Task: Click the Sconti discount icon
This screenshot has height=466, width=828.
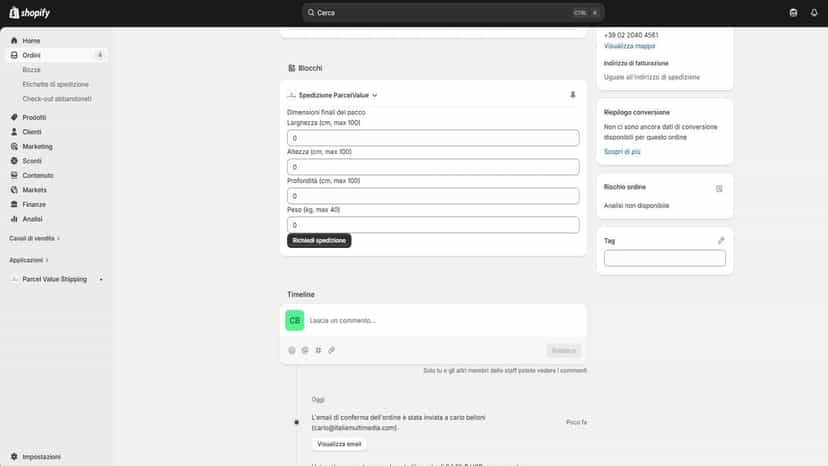Action: pos(14,161)
